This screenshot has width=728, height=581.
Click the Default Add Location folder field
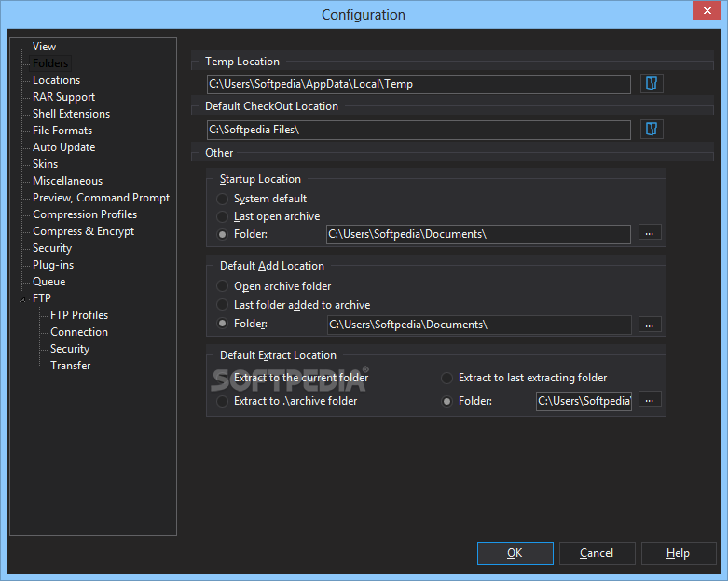[479, 325]
